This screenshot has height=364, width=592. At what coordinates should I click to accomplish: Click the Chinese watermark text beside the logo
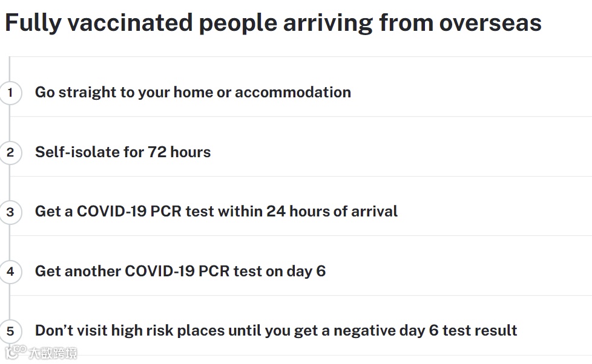(x=53, y=353)
